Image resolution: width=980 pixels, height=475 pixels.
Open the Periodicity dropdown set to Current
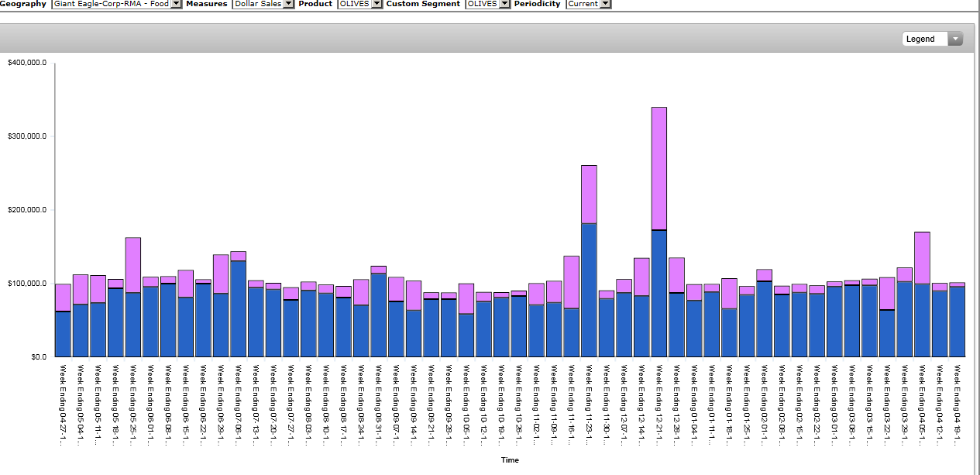click(x=605, y=4)
